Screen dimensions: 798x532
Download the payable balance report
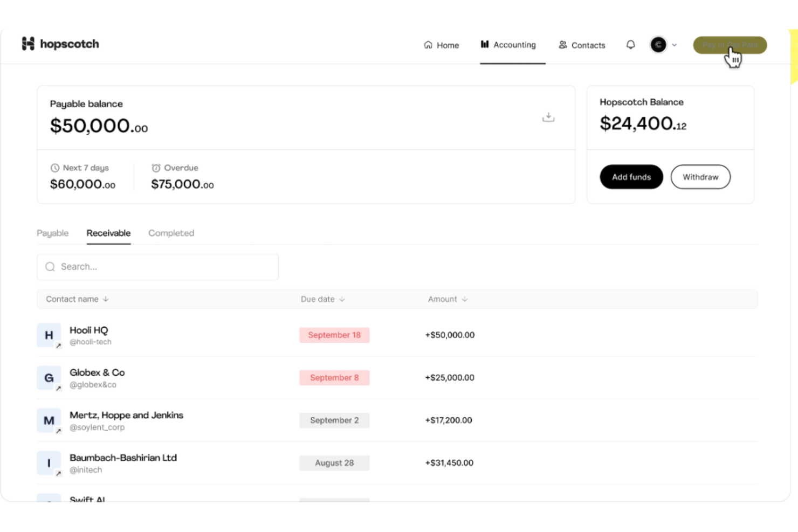pyautogui.click(x=548, y=117)
